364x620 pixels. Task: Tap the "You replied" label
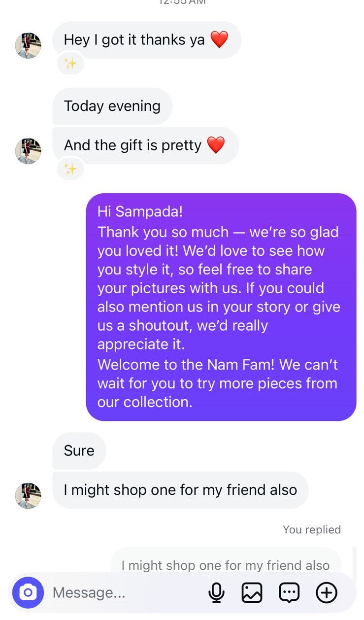311,530
